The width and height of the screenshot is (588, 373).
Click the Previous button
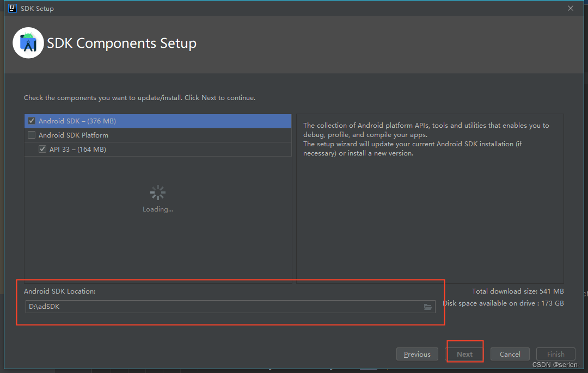(x=417, y=355)
